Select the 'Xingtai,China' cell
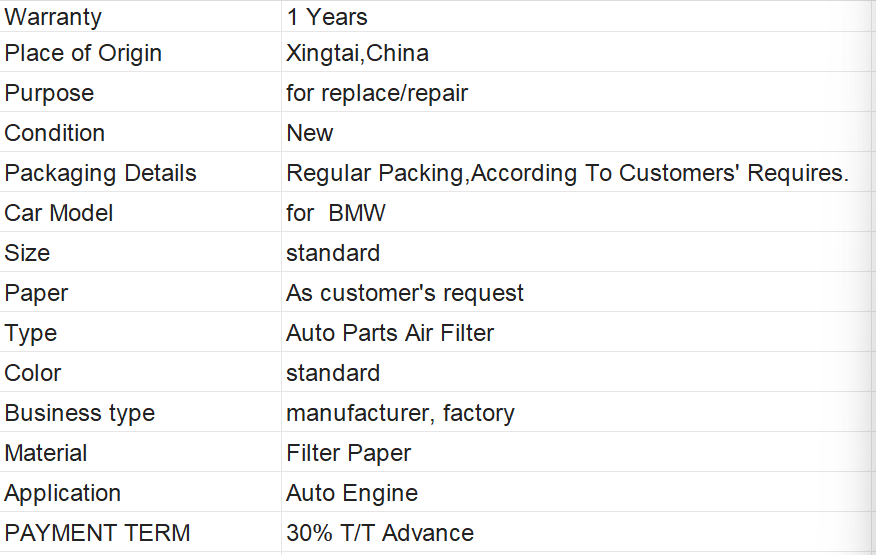 [357, 53]
